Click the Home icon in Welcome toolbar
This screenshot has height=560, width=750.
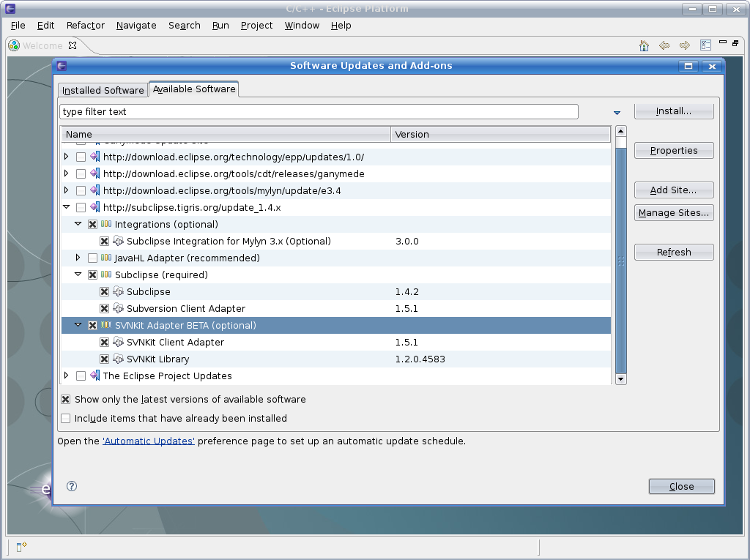[644, 45]
